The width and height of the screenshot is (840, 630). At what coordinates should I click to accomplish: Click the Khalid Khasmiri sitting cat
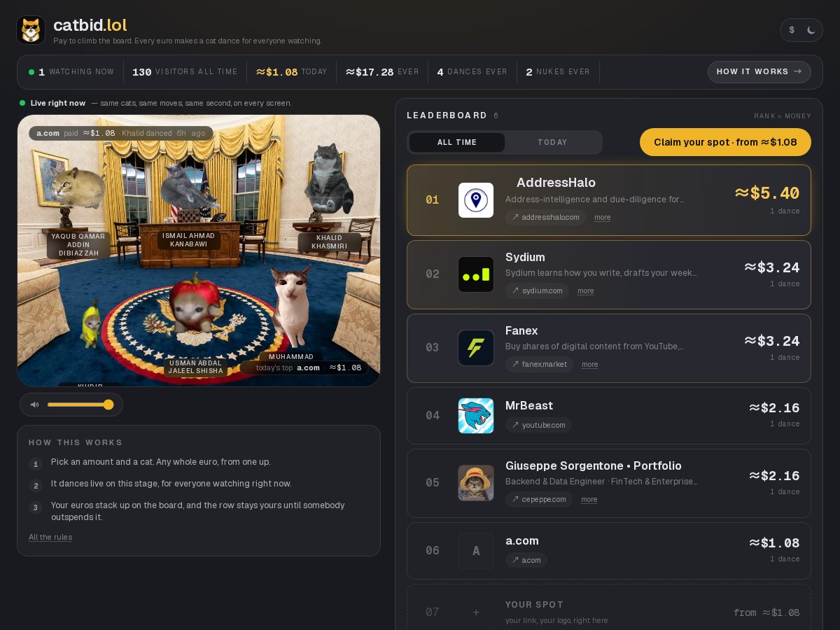(328, 178)
